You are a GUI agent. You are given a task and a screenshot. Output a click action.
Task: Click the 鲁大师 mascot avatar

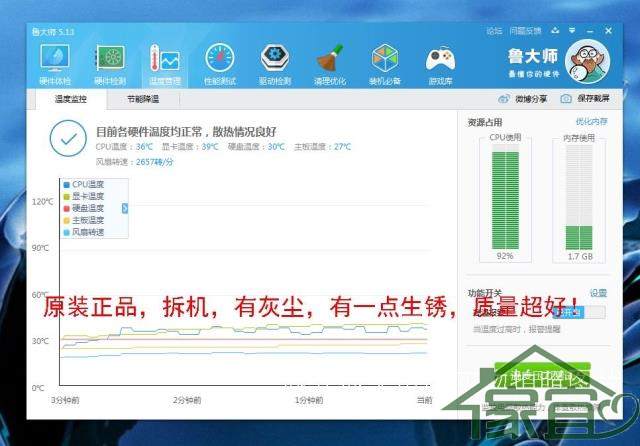pyautogui.click(x=587, y=61)
